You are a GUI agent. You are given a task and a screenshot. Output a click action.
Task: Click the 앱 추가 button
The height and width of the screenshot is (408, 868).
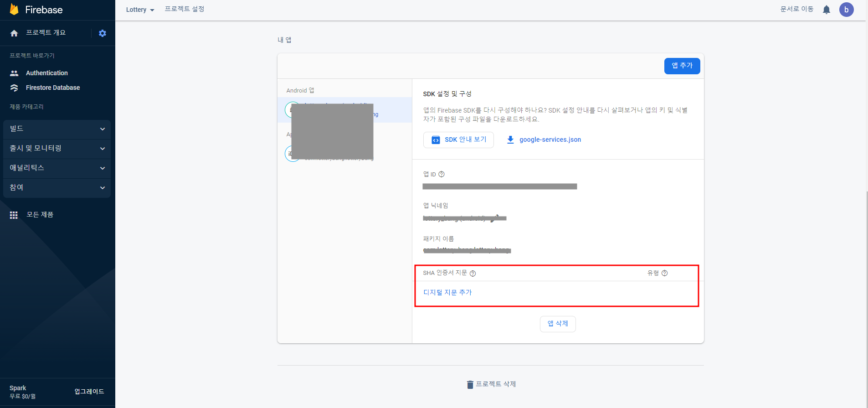coord(682,66)
